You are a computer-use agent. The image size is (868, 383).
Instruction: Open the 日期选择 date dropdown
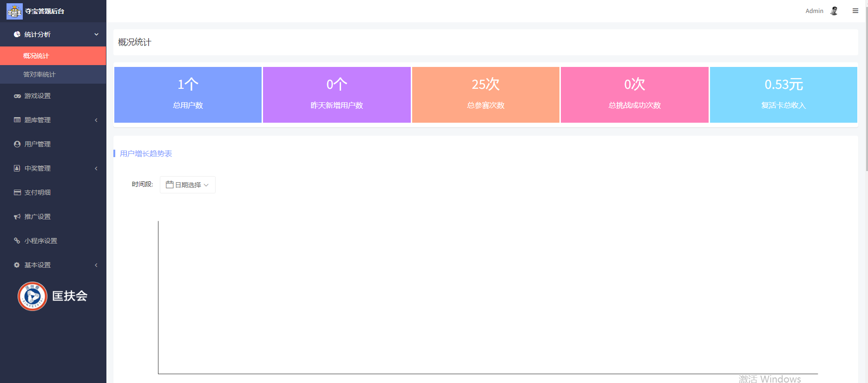[188, 185]
